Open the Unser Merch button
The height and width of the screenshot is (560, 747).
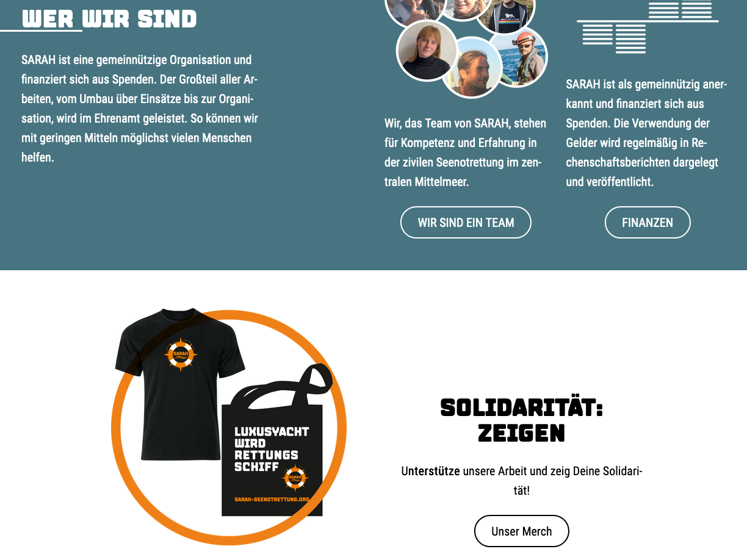[x=522, y=531]
